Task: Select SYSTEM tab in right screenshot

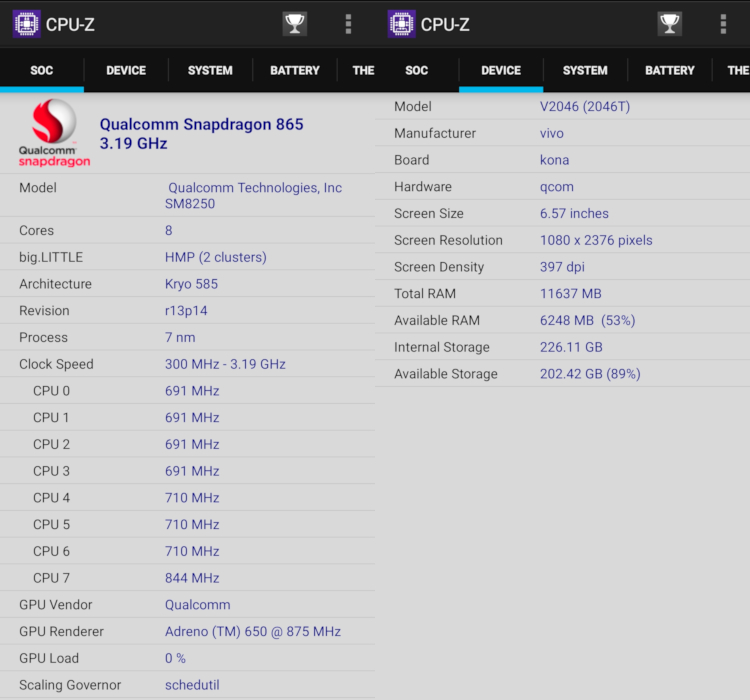Action: tap(585, 71)
